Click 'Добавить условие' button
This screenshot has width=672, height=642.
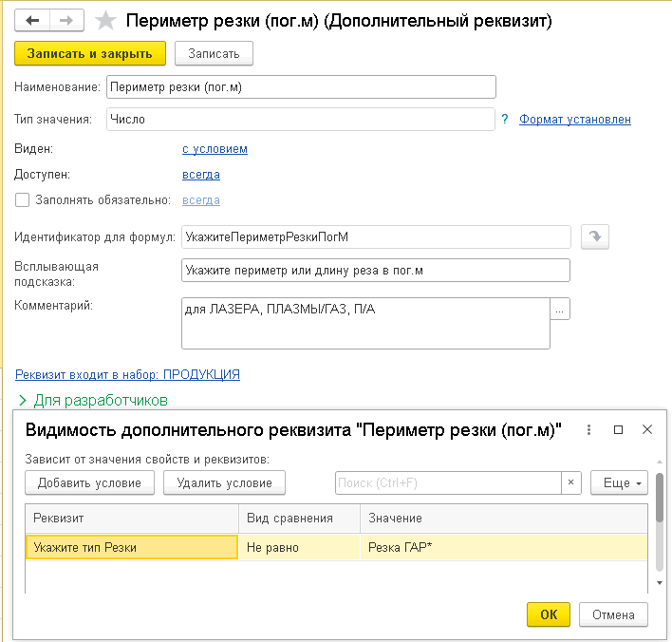click(89, 482)
